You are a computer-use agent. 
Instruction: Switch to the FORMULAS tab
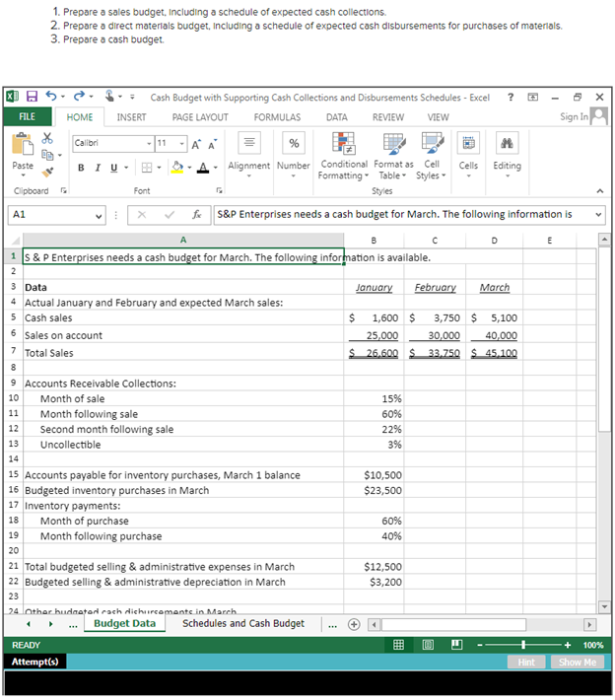[x=277, y=117]
